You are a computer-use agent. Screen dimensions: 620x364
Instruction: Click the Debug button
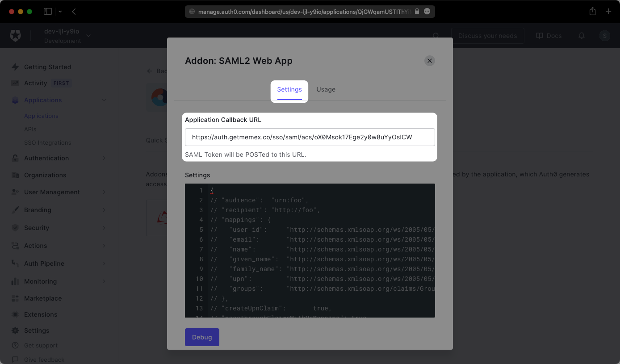(202, 338)
